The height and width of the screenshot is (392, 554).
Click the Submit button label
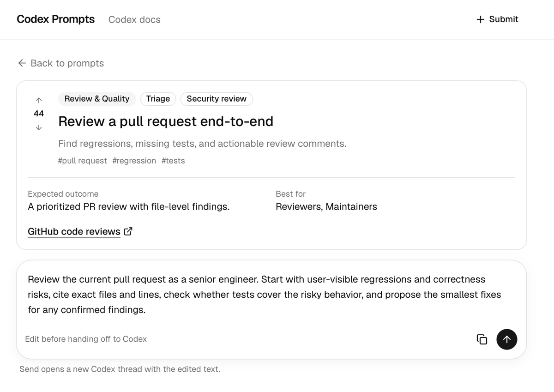504,19
